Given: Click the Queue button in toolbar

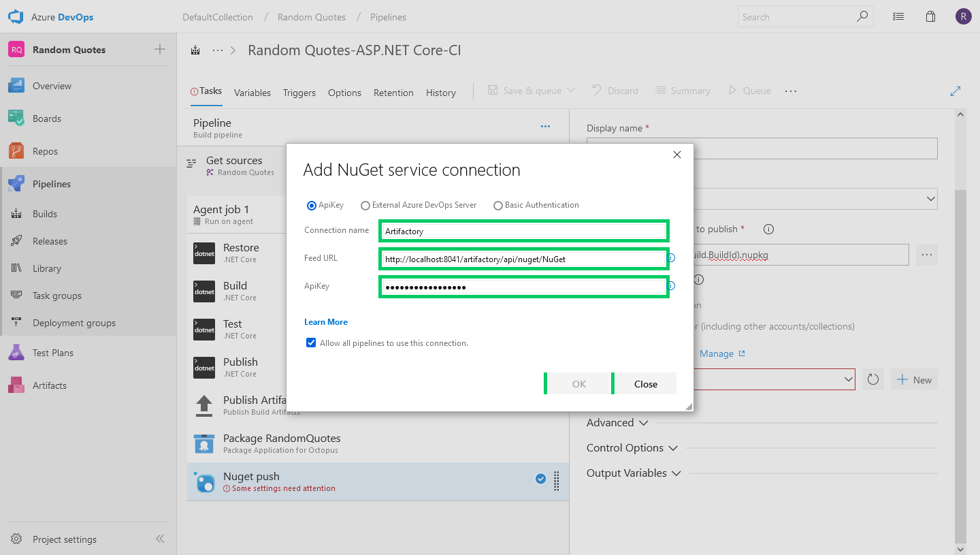Looking at the screenshot, I should (749, 91).
